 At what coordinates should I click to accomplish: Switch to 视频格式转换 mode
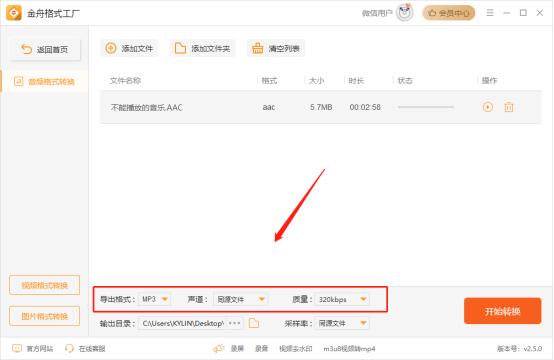click(x=45, y=285)
